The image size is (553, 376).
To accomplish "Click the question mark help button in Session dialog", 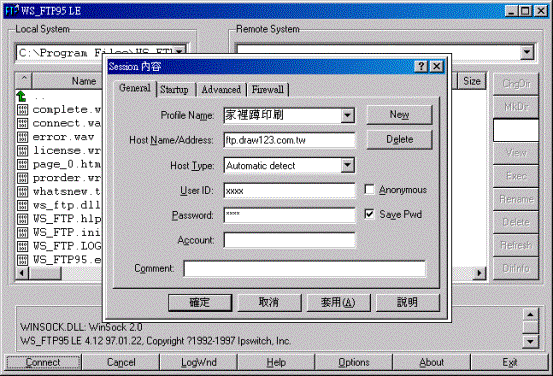I will coord(421,66).
